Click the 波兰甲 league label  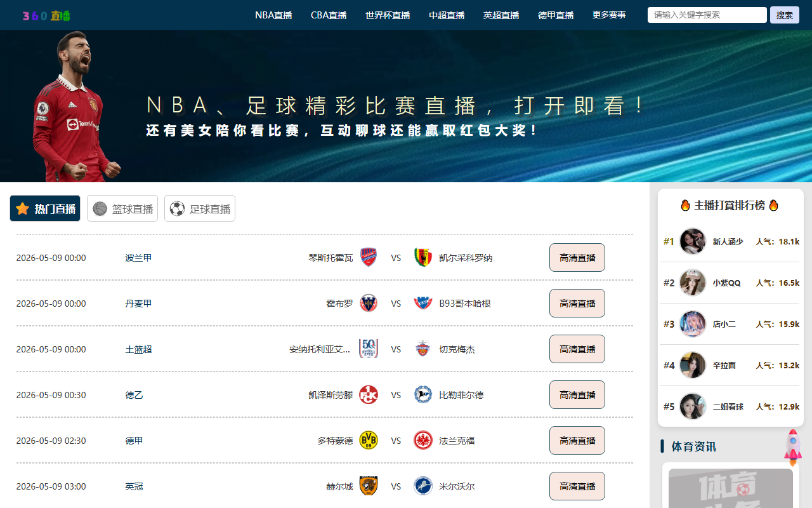138,258
